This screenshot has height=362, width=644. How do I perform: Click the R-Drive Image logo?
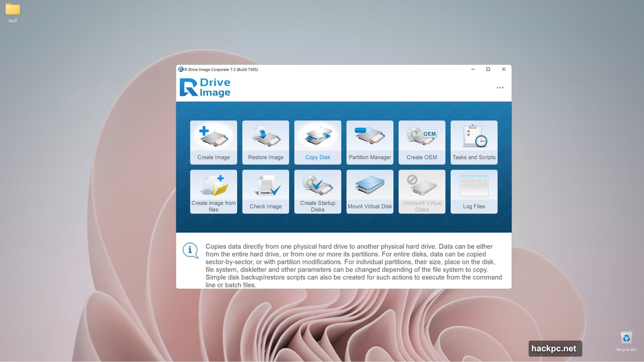205,87
